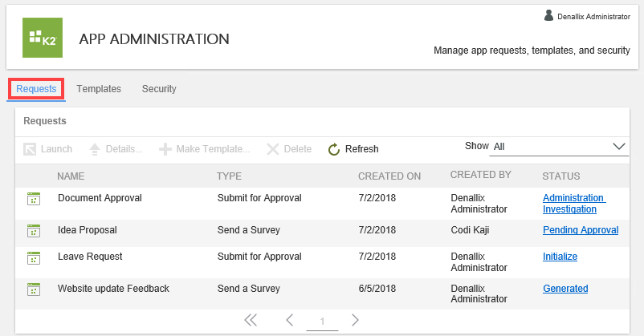The height and width of the screenshot is (336, 644).
Task: Click the Idea Proposal row icon
Action: [x=33, y=230]
